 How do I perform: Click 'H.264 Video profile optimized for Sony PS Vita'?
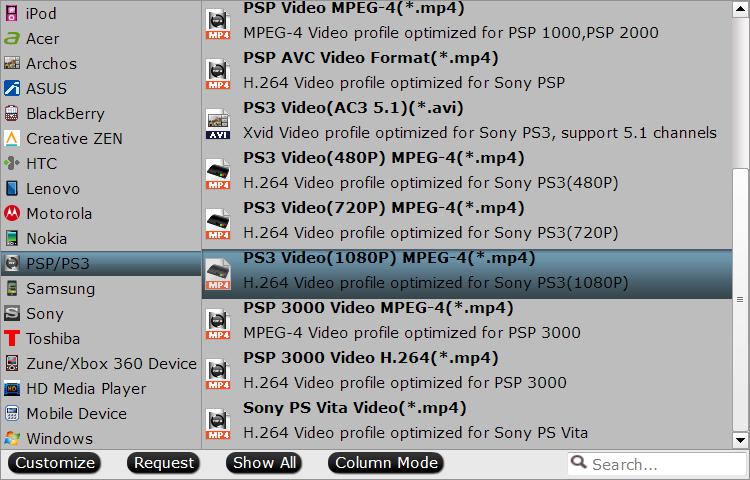[x=415, y=433]
